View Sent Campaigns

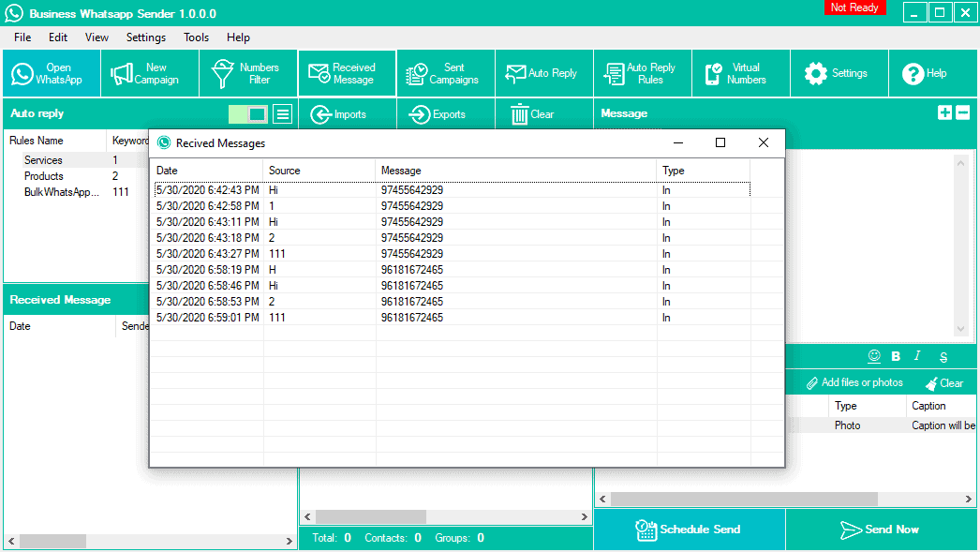tap(446, 74)
